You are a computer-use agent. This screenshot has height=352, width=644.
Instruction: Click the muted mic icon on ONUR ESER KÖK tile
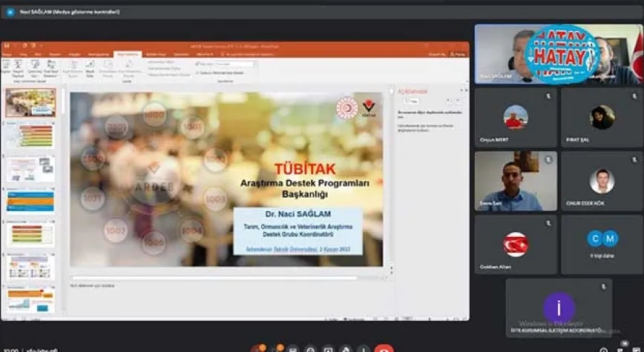tap(634, 159)
